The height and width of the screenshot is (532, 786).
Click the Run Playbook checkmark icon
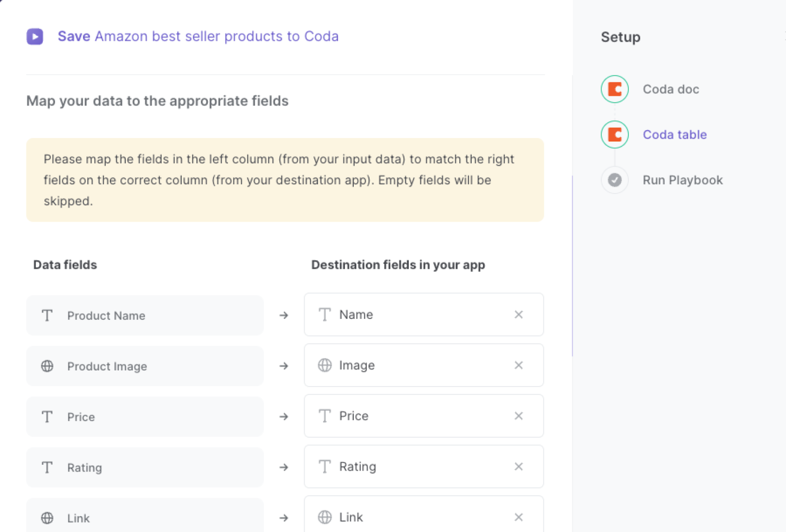pyautogui.click(x=615, y=180)
